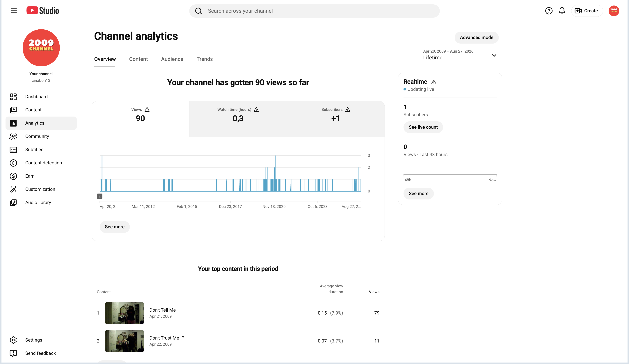Open Dashboard from the sidebar

(x=41, y=97)
